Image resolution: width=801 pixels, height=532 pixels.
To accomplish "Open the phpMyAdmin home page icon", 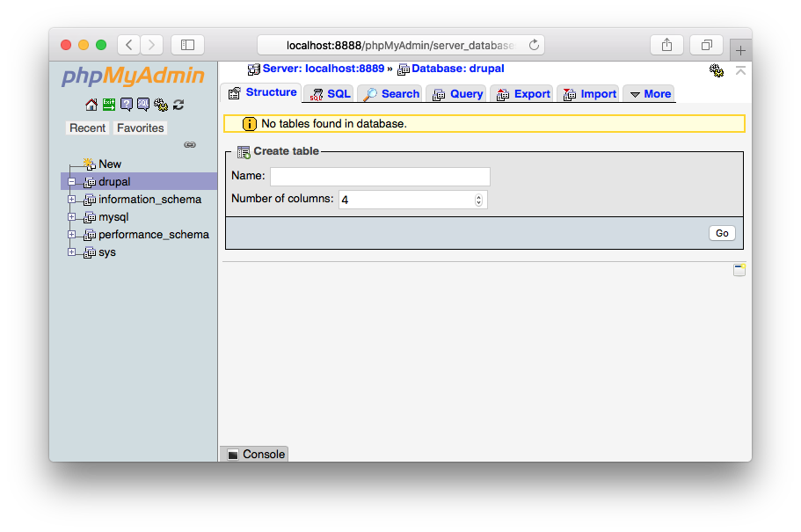I will coord(91,104).
